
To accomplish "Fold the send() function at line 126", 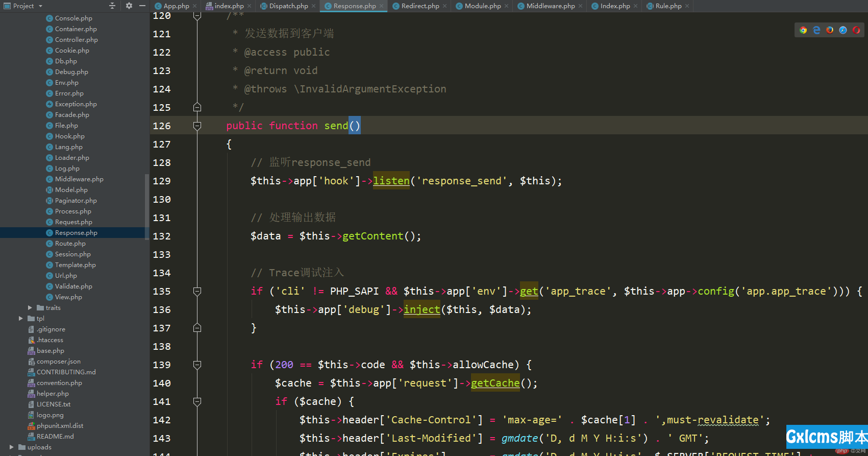I will pyautogui.click(x=197, y=126).
